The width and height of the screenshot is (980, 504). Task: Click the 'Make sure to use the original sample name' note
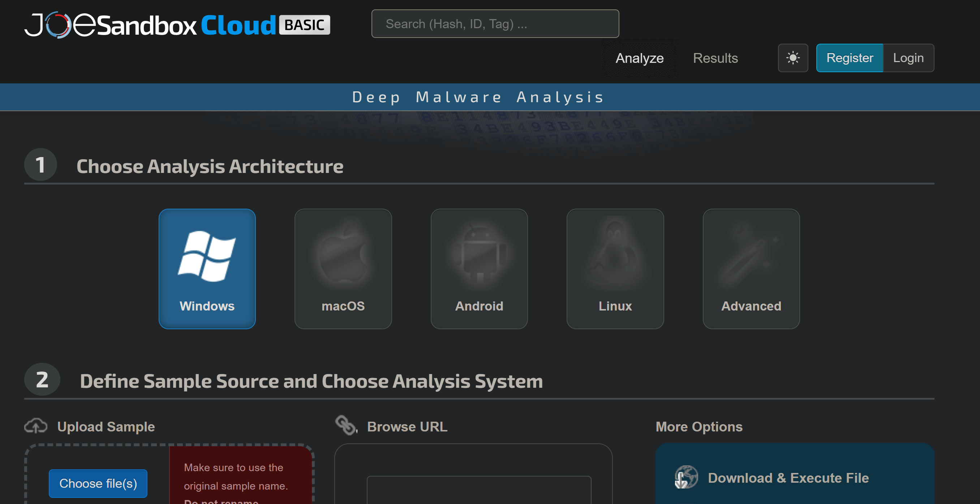pos(236,477)
